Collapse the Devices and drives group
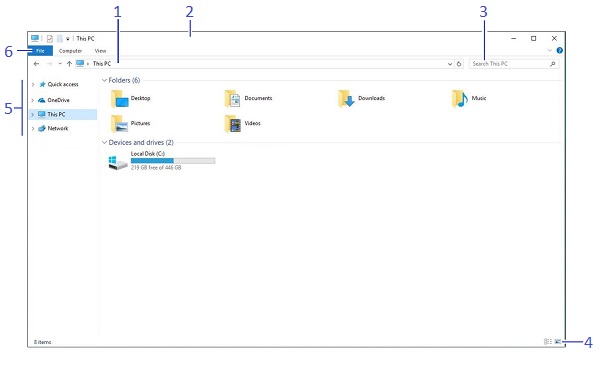The image size is (600, 370). click(x=104, y=142)
